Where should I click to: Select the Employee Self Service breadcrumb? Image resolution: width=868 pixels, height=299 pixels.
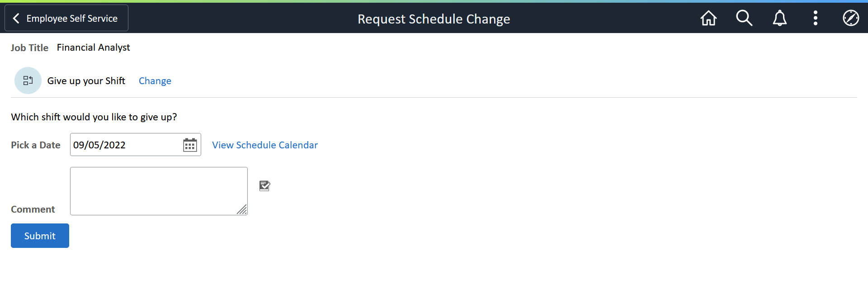click(x=72, y=18)
